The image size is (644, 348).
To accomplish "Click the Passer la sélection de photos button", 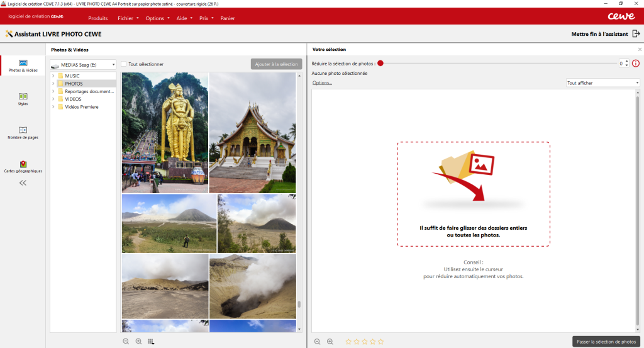I will [606, 341].
